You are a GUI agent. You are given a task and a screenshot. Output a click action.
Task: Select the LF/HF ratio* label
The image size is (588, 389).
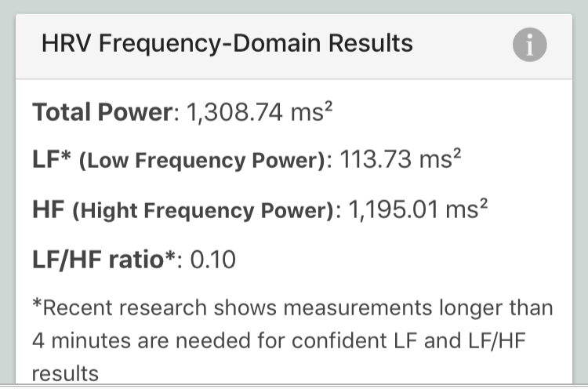103,259
